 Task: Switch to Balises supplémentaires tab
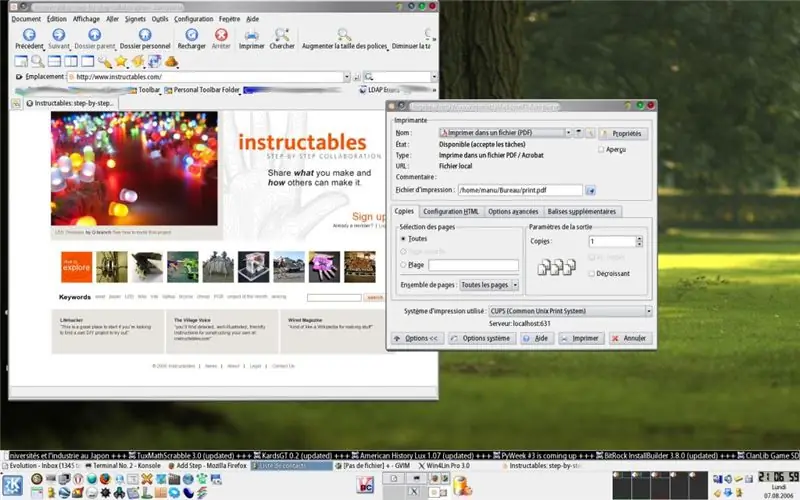(x=582, y=211)
